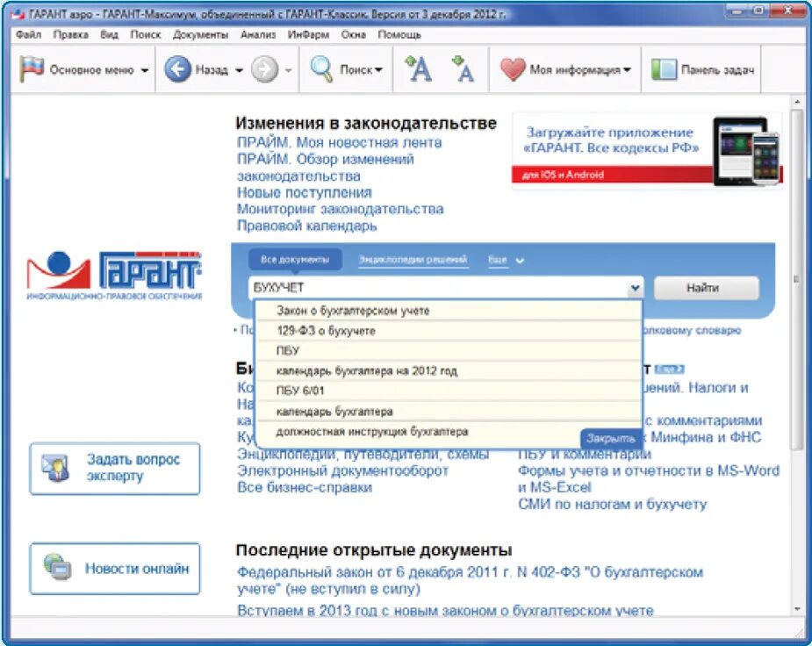This screenshot has height=646, width=812.
Task: Click the Найти search button
Action: coord(707,288)
